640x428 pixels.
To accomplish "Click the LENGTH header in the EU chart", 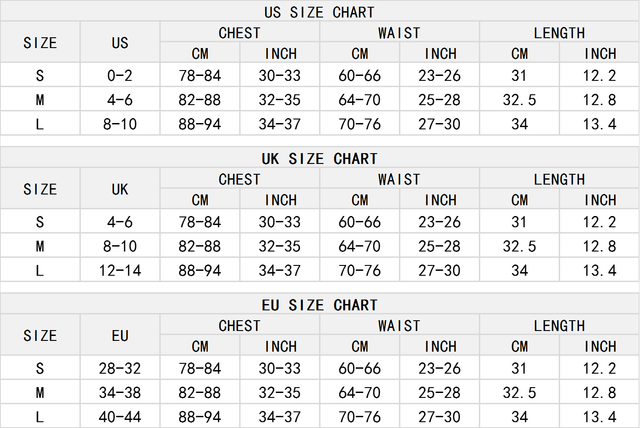I will pos(559,325).
